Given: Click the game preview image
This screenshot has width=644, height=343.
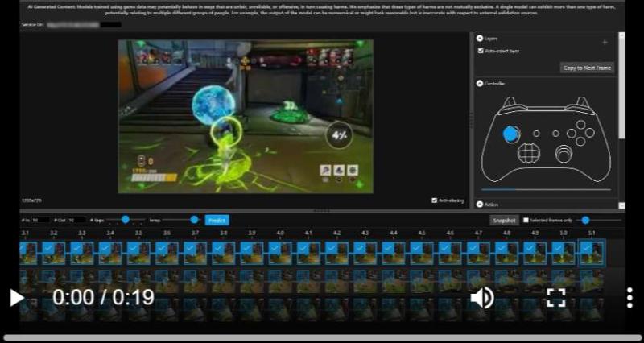Looking at the screenshot, I should click(x=246, y=116).
